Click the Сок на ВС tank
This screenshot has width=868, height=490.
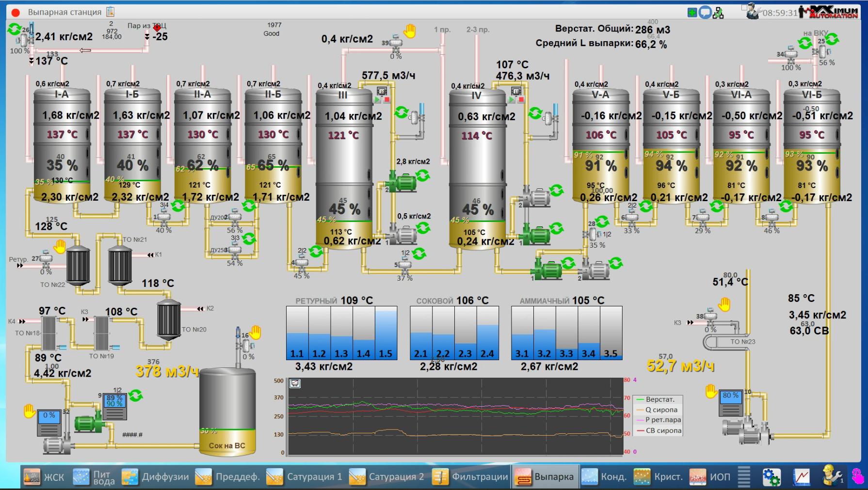click(x=227, y=412)
